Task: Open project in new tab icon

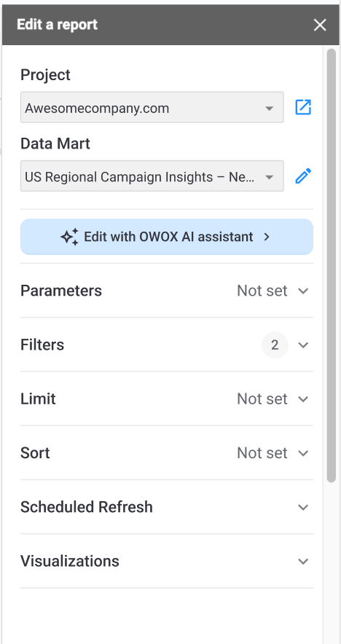Action: 303,107
